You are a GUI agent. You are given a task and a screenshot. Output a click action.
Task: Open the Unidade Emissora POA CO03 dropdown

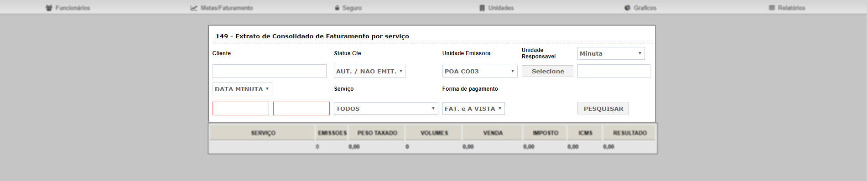(x=480, y=71)
